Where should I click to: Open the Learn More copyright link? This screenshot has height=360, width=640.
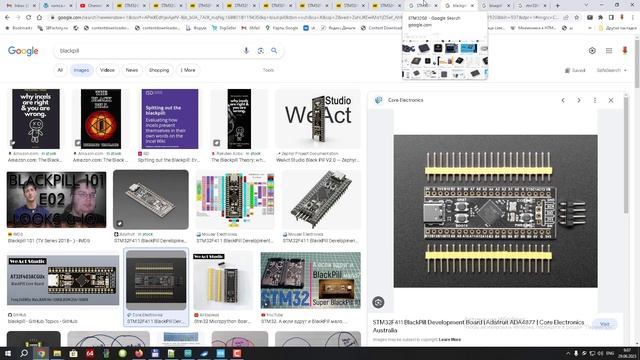pos(450,340)
